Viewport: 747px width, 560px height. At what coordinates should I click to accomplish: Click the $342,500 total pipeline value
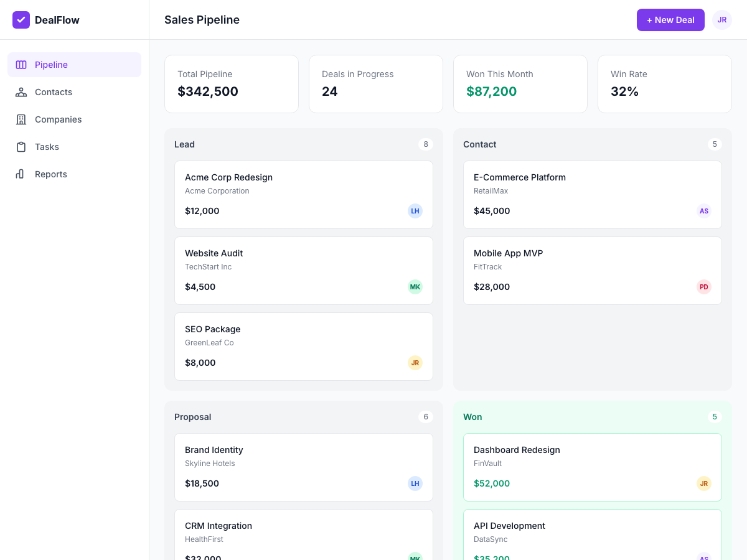pyautogui.click(x=208, y=91)
